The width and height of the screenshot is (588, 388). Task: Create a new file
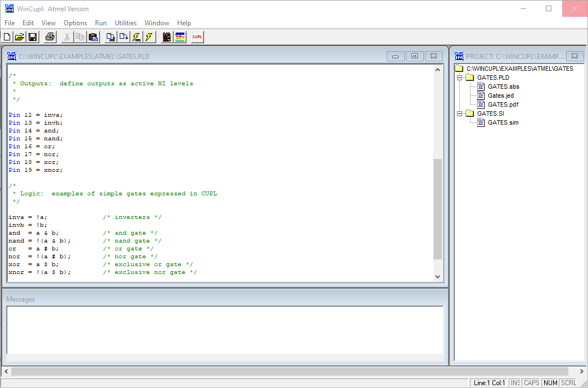click(x=7, y=36)
